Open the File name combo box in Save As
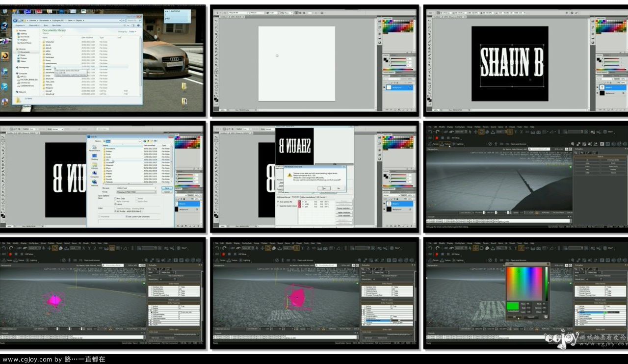Image resolution: width=628 pixels, height=364 pixels. tap(136, 188)
